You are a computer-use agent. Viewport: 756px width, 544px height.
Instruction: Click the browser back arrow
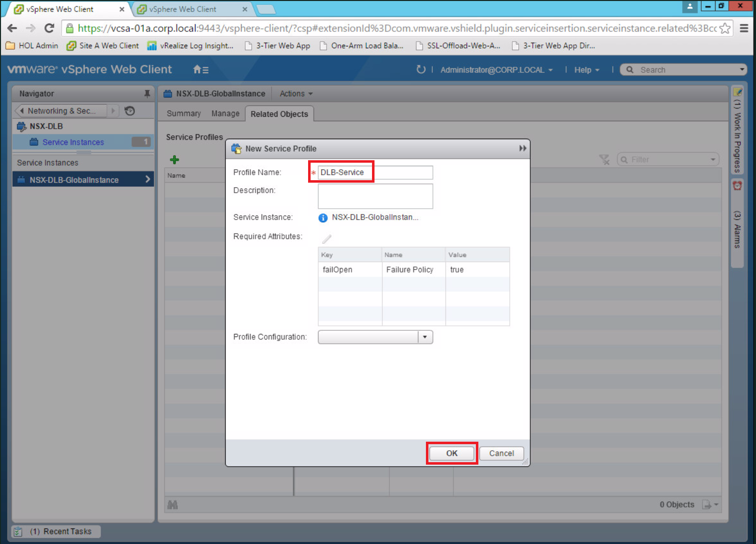click(x=12, y=28)
